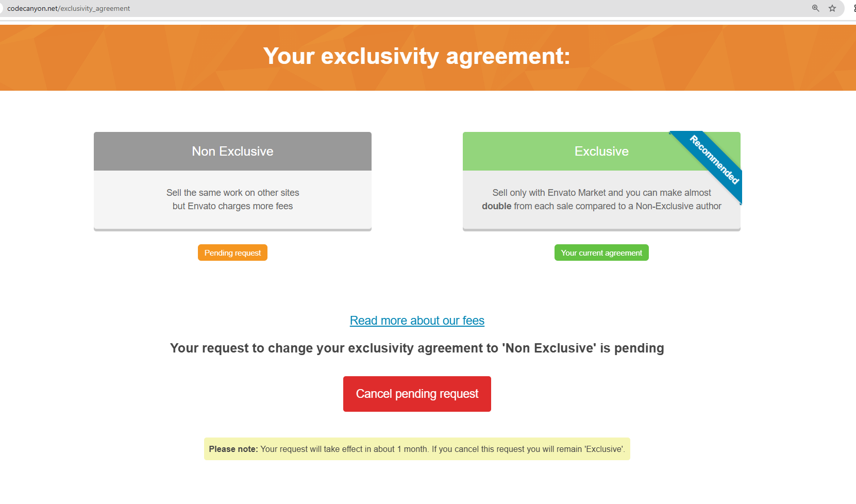Open the extensions icon right of address bar

[854, 8]
